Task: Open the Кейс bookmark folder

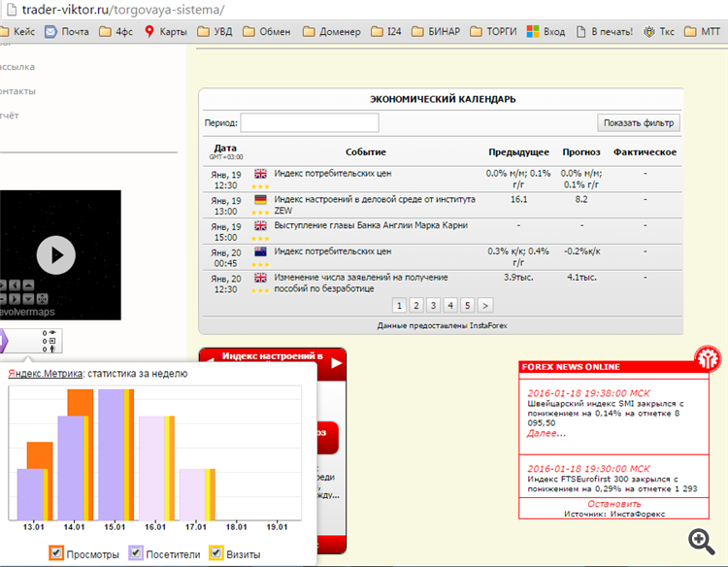Action: (18, 32)
